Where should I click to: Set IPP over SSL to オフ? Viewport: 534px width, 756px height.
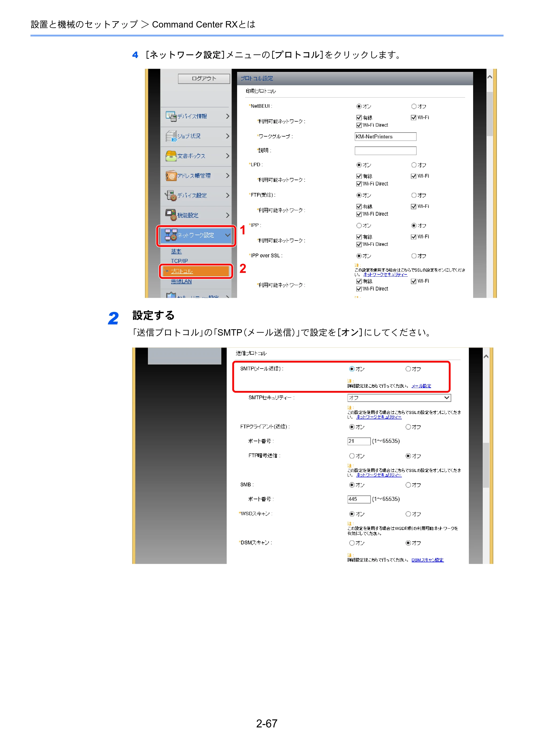[414, 256]
